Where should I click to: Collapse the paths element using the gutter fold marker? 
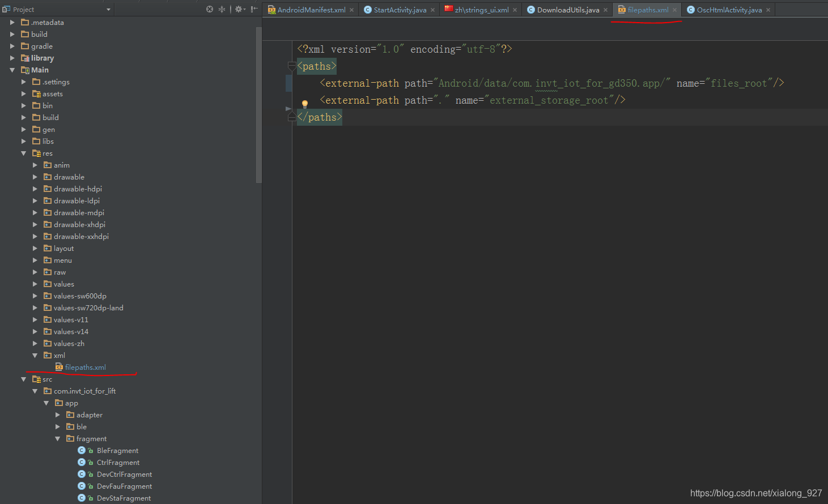coord(291,66)
